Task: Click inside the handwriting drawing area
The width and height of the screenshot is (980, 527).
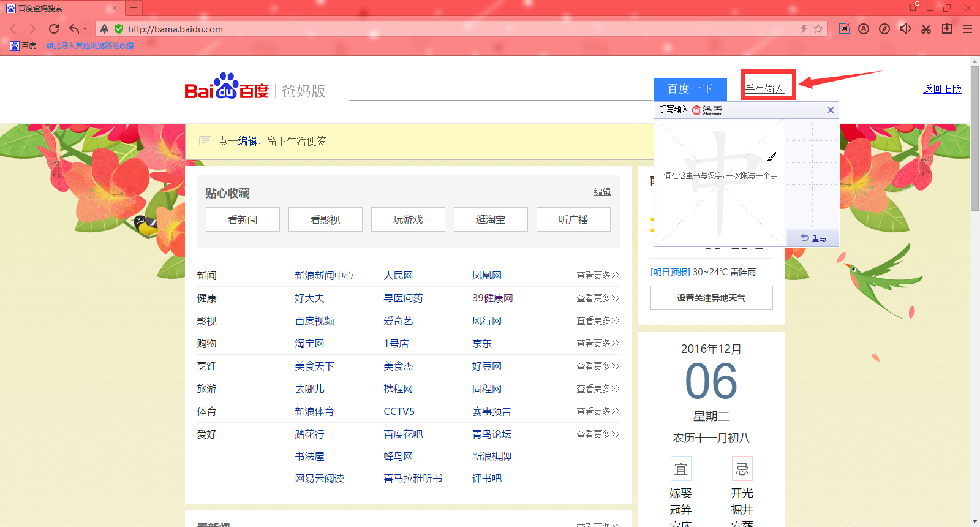Action: coord(720,183)
